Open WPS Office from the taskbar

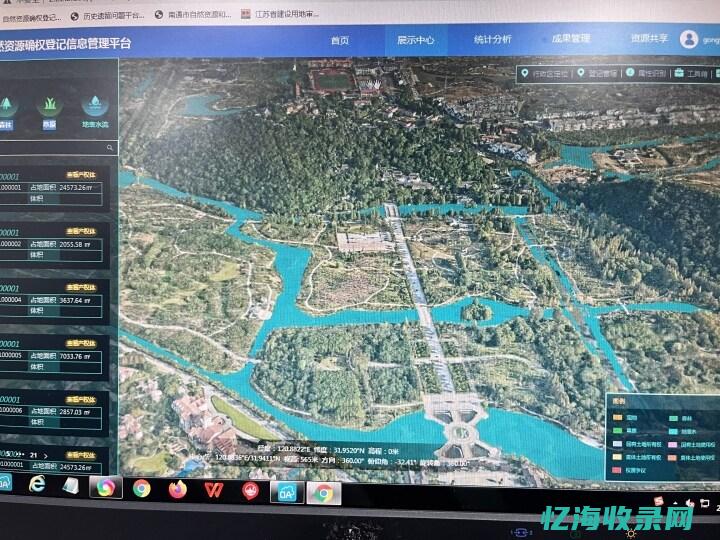214,490
